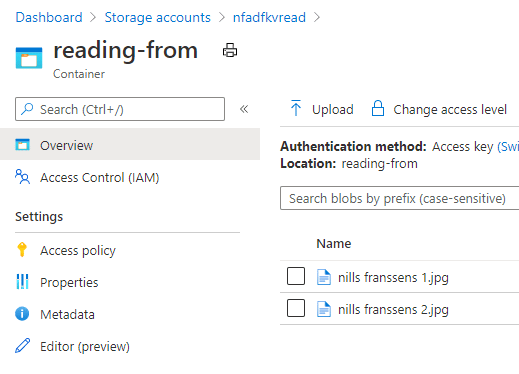Click the pencil icon for Editor (preview)
This screenshot has width=519, height=374.
(x=22, y=346)
